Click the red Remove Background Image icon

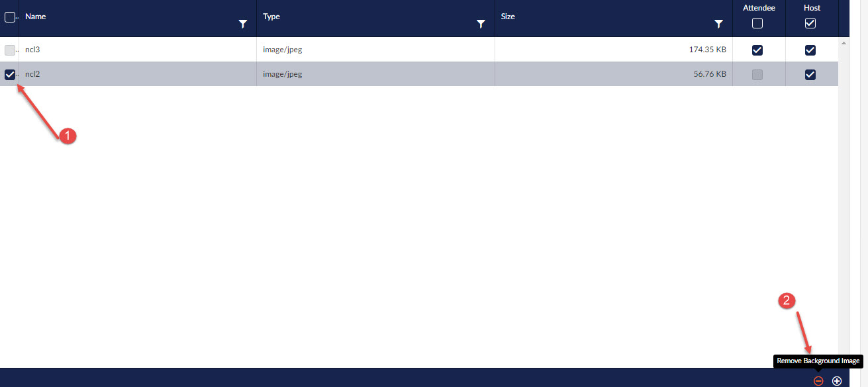point(818,381)
